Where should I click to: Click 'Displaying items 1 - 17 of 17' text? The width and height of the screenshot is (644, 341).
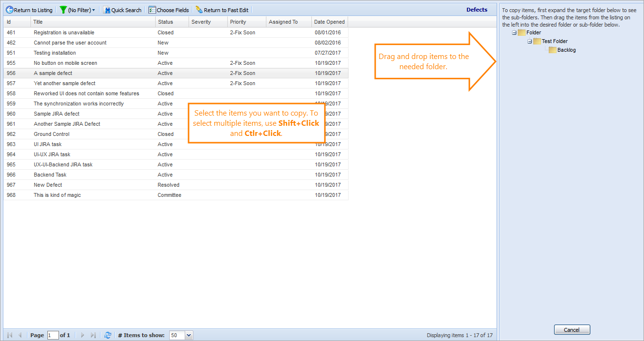tap(460, 335)
